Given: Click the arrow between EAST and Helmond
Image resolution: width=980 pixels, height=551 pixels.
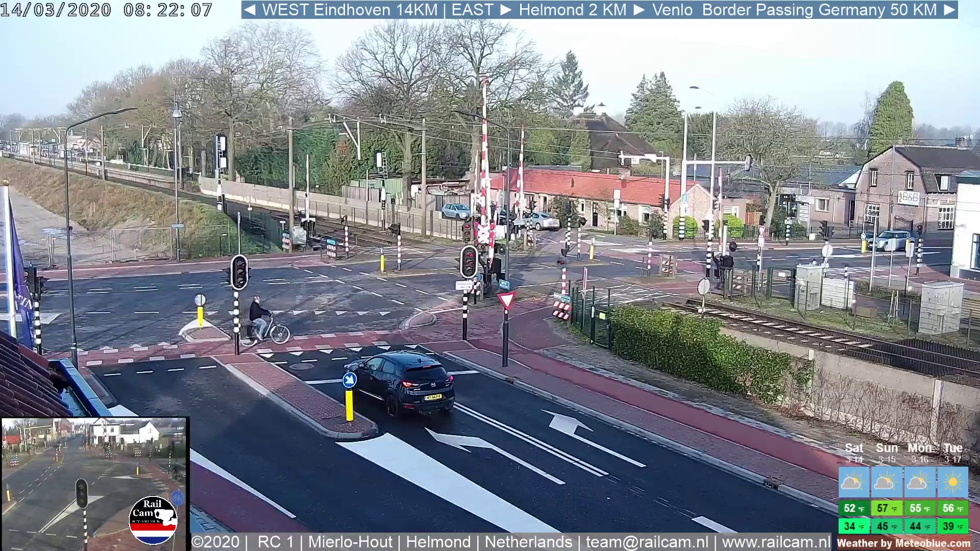Looking at the screenshot, I should click(506, 10).
